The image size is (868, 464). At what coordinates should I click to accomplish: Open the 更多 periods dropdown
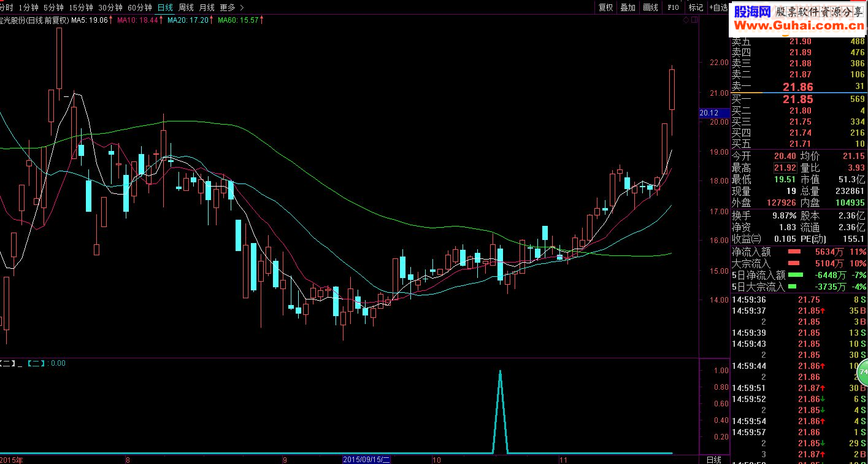[227, 7]
